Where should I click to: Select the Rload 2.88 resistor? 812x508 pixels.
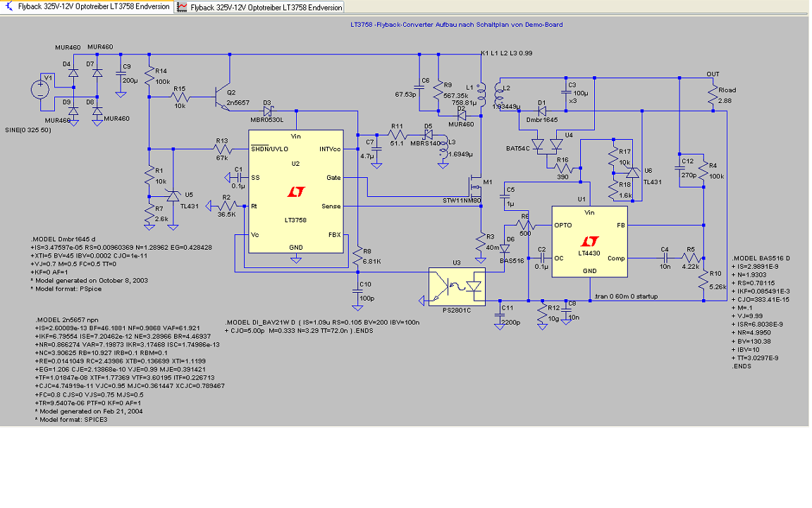[713, 96]
